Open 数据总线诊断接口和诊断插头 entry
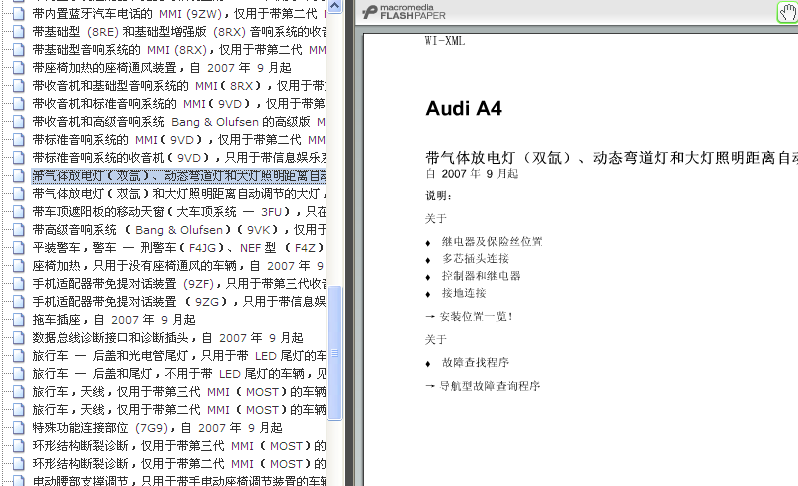This screenshot has height=486, width=798. point(168,337)
